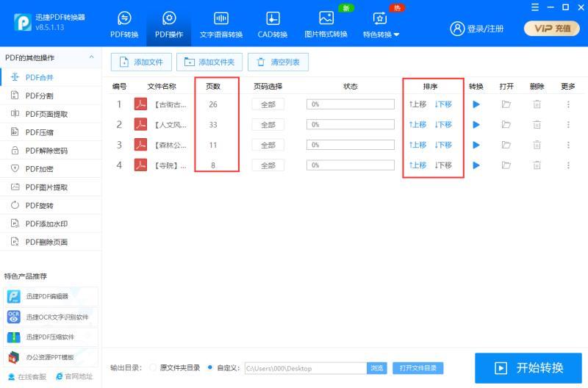Click the 浏览 browse button
Screen dimensions: 588x388
[376, 368]
